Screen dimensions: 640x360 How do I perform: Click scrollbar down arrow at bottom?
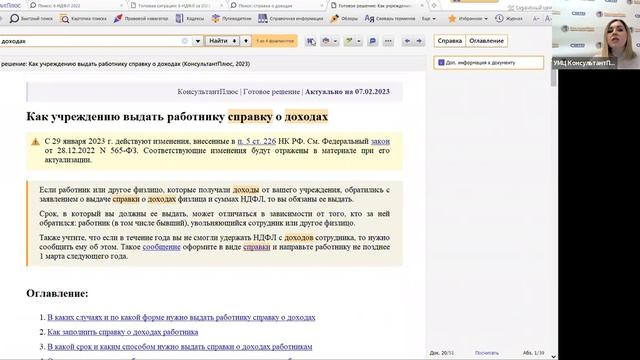pos(553,356)
